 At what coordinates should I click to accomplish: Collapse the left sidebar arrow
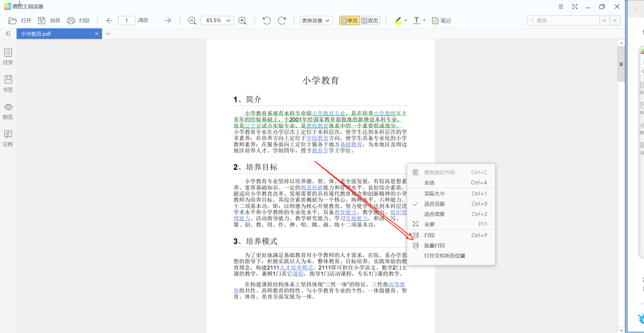[x=8, y=33]
